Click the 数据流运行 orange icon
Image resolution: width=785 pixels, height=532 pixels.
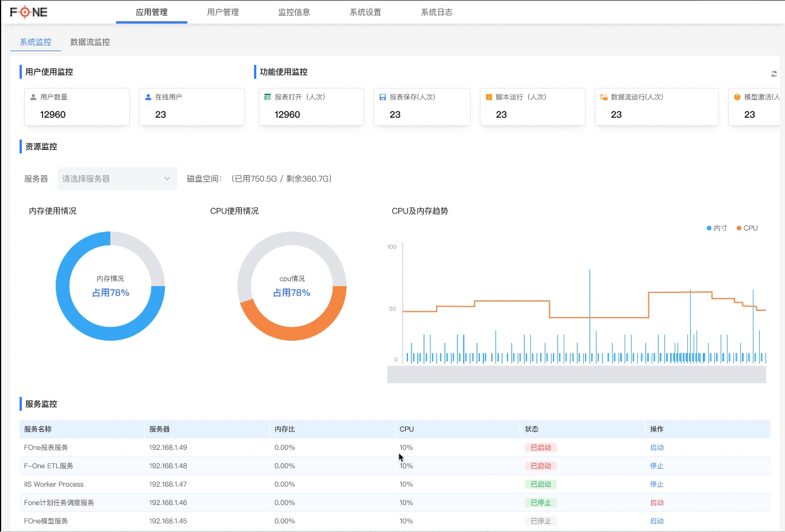[604, 97]
